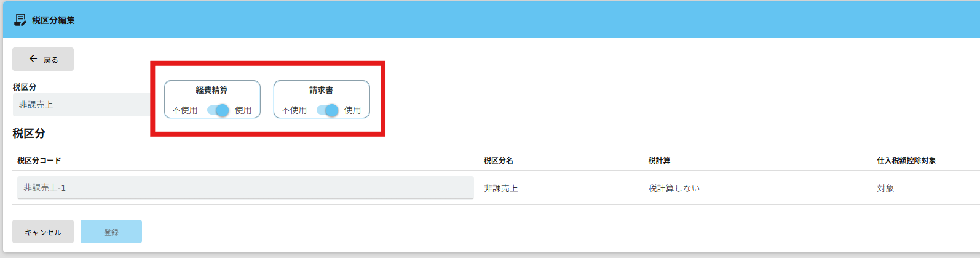The height and width of the screenshot is (258, 980).
Task: Click the 対象 cell in the row
Action: coord(885,188)
